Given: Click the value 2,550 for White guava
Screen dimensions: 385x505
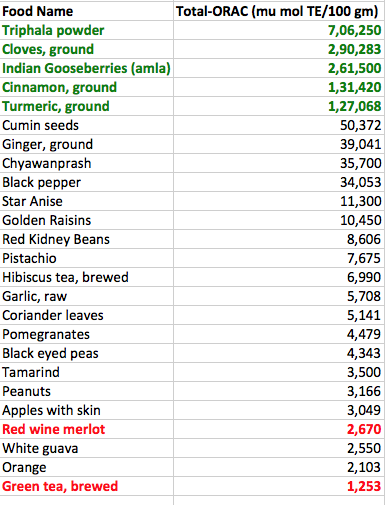Looking at the screenshot, I should point(279,448).
